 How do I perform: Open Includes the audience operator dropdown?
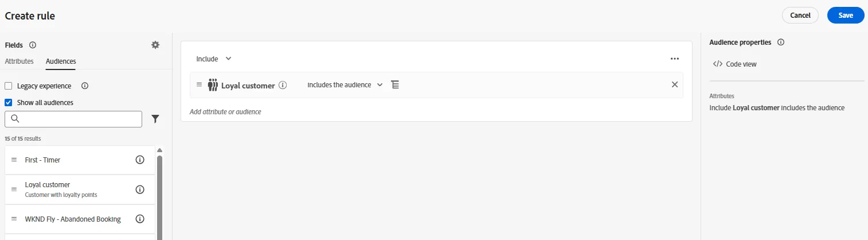tap(345, 84)
